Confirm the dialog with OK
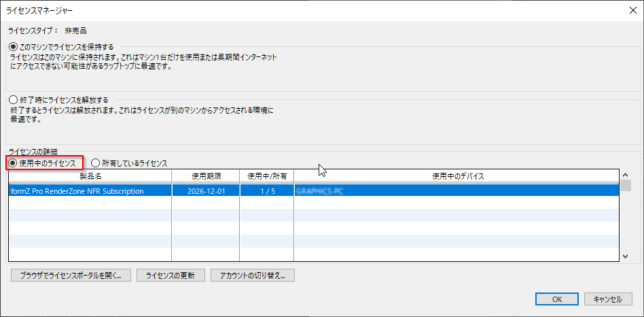 (556, 299)
